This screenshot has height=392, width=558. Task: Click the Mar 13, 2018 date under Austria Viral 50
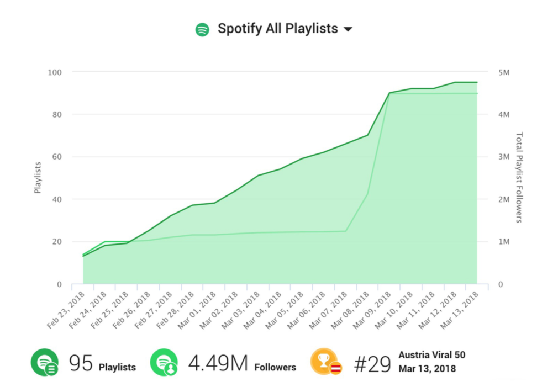[427, 368]
